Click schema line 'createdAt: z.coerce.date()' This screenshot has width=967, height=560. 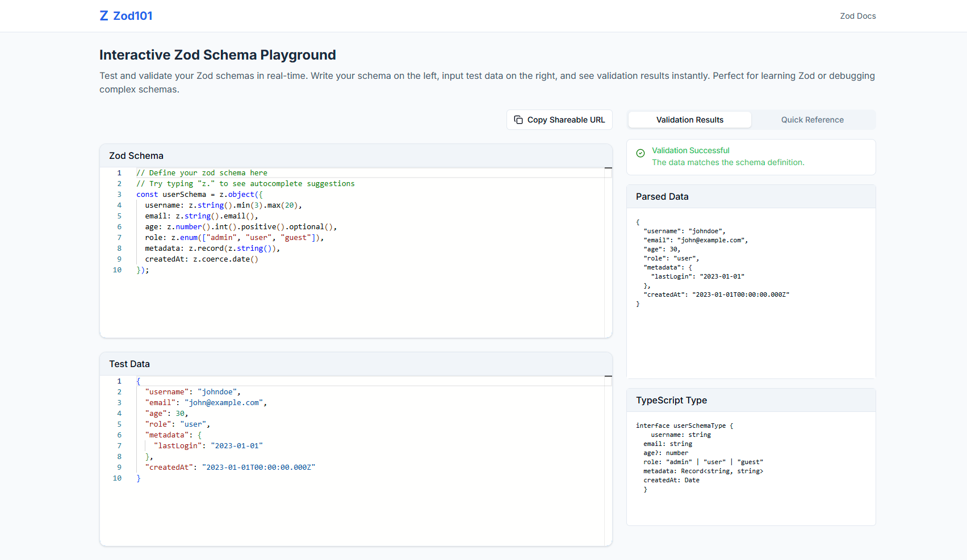click(202, 259)
